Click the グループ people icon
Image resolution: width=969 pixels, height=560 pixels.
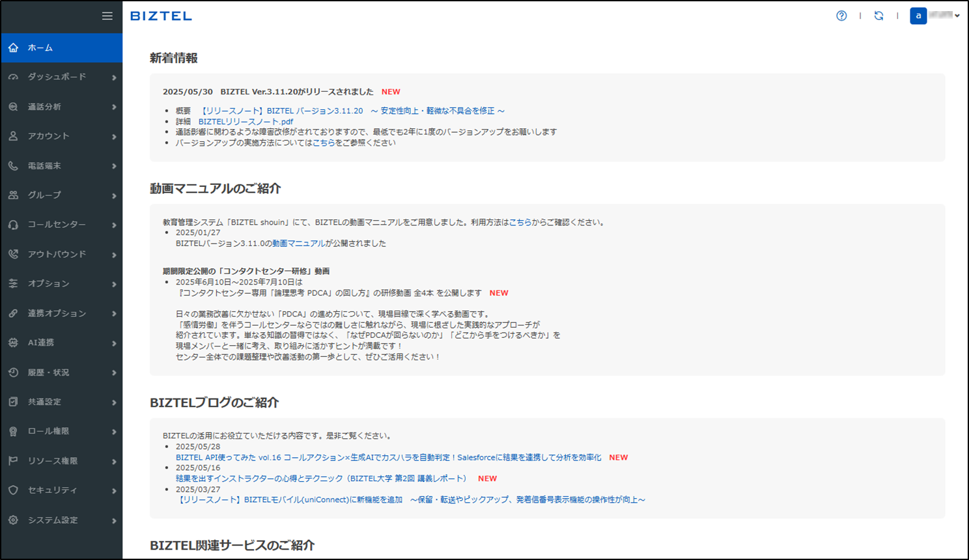click(13, 195)
